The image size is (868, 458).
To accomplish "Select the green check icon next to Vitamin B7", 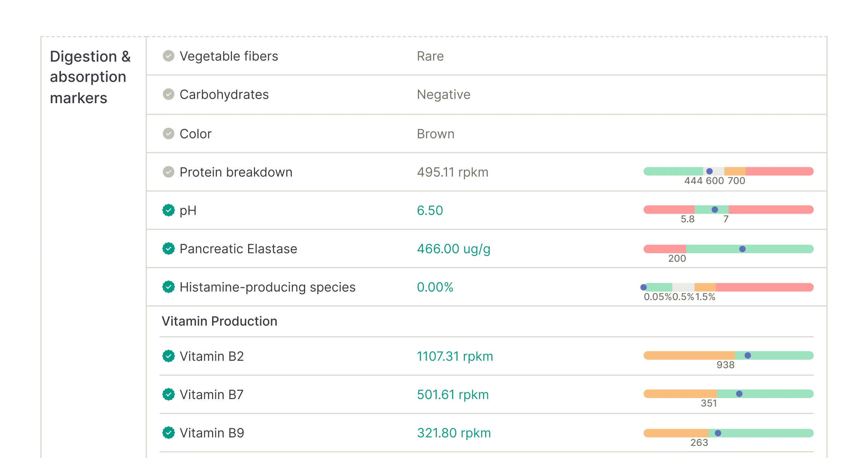I will [x=169, y=395].
